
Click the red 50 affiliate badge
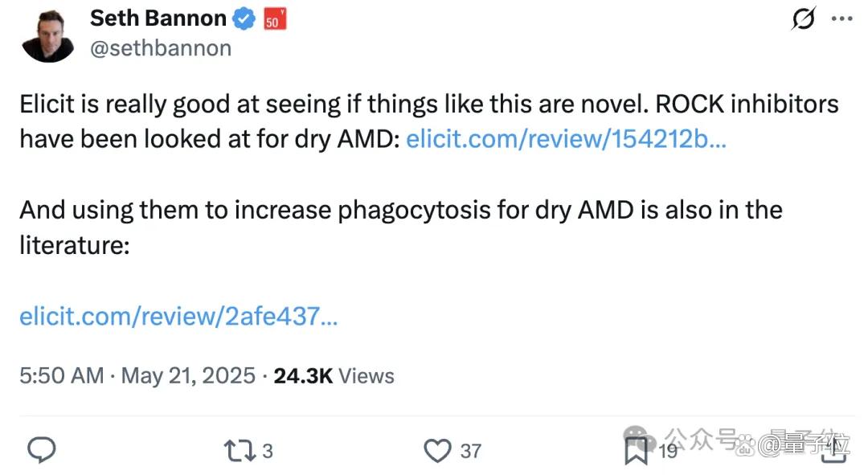click(275, 19)
